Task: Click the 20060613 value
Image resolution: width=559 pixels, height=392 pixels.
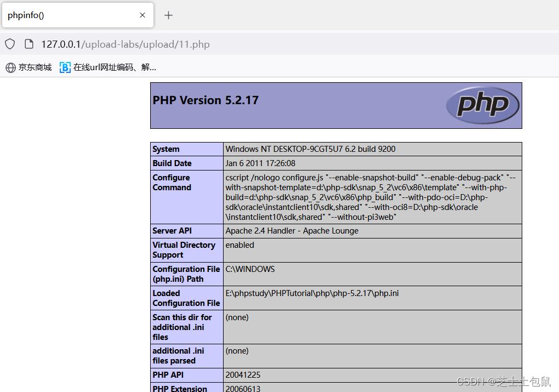Action: tap(243, 388)
